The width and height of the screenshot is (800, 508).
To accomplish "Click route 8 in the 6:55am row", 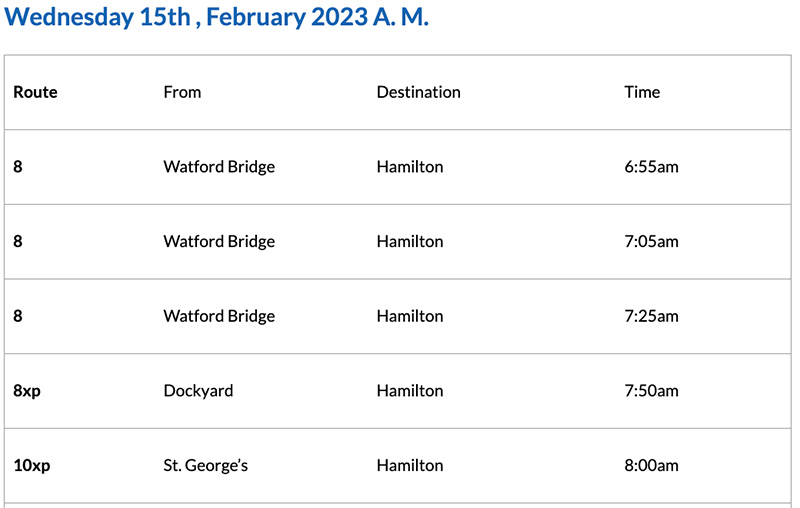I will [18, 167].
